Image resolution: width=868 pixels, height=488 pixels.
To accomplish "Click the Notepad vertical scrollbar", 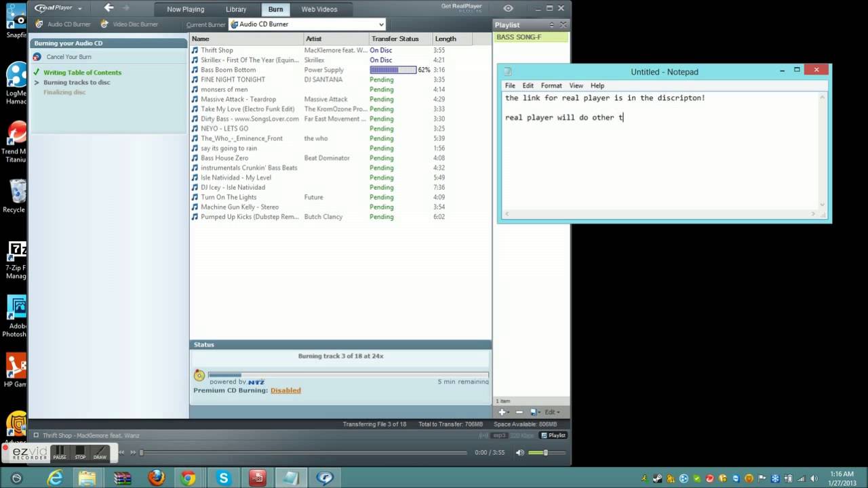I will point(823,151).
